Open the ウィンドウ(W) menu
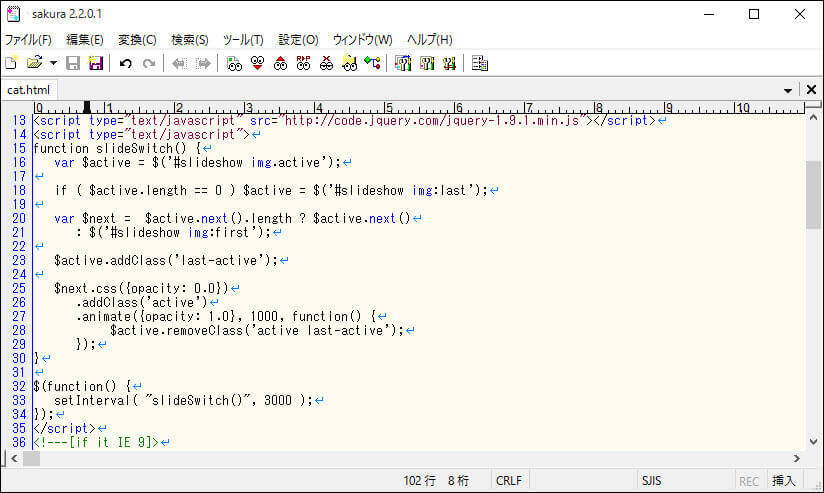 [363, 40]
